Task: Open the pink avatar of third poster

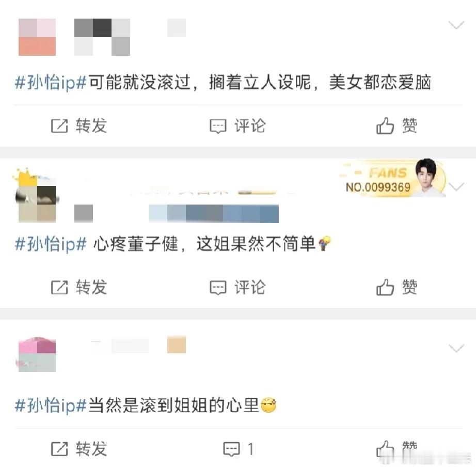Action: (37, 354)
